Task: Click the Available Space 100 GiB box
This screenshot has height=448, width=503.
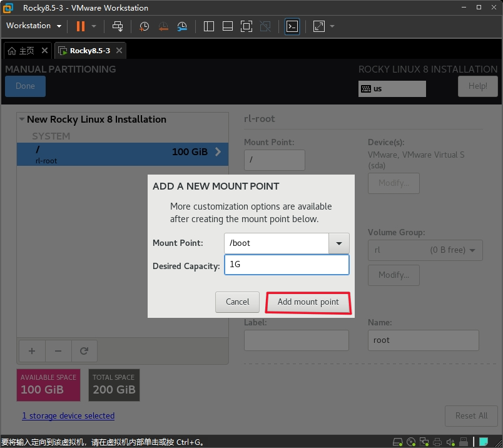Action: [x=48, y=385]
